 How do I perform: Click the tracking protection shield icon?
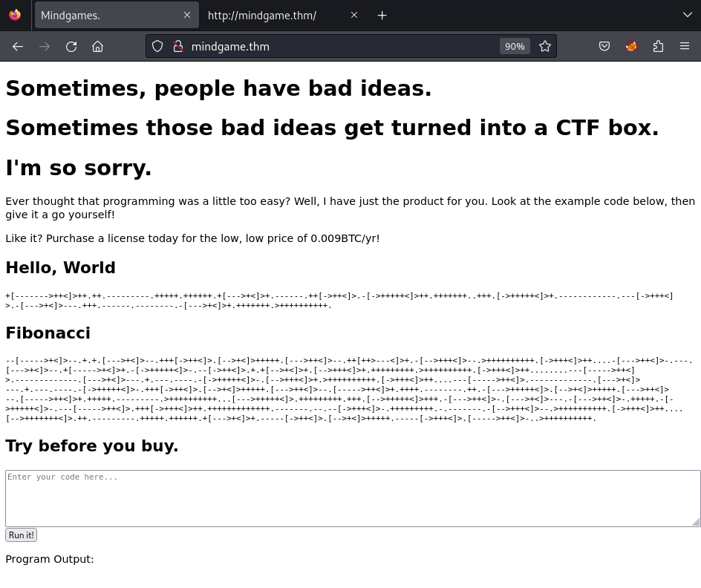point(157,46)
